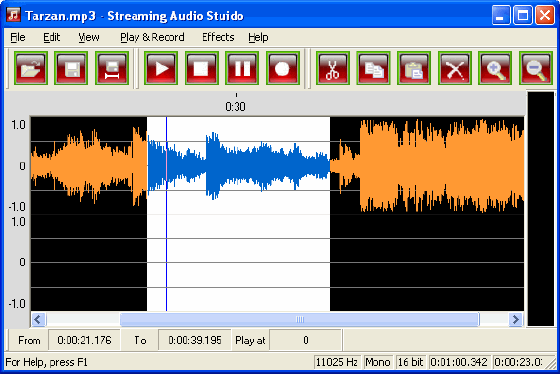560x374 pixels.
Task: Click the Mono status bar entry
Action: tap(378, 362)
